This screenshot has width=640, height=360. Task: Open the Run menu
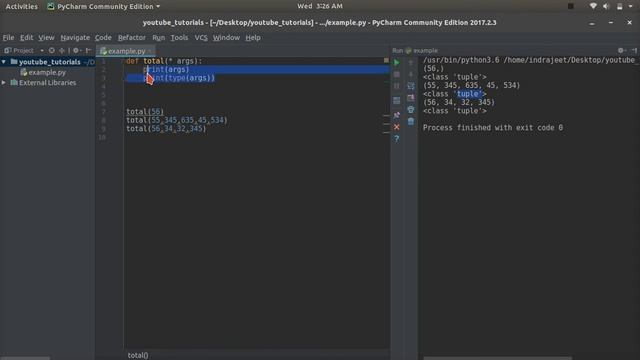pyautogui.click(x=159, y=38)
